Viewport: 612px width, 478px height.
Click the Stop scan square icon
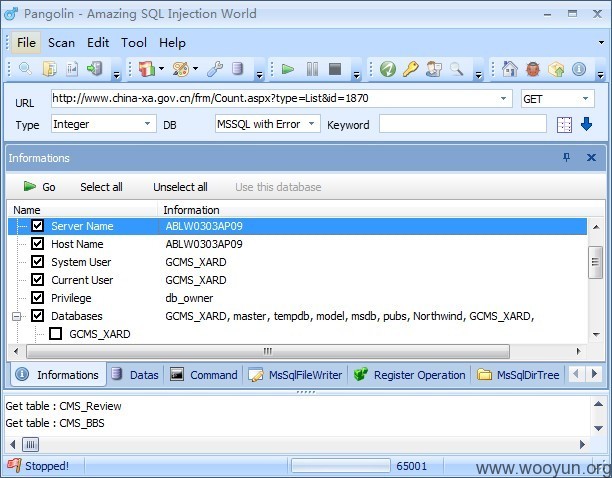pos(335,69)
